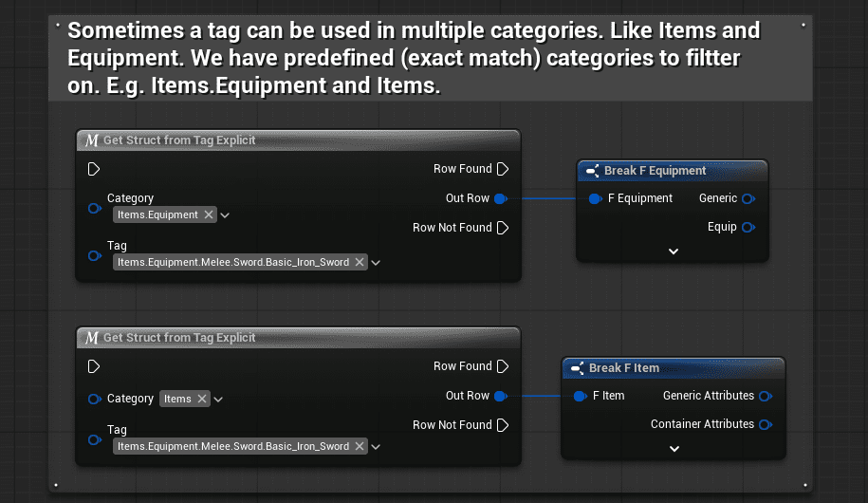The height and width of the screenshot is (503, 868).
Task: Click the macro icon on top Get Struct title
Action: 92,140
